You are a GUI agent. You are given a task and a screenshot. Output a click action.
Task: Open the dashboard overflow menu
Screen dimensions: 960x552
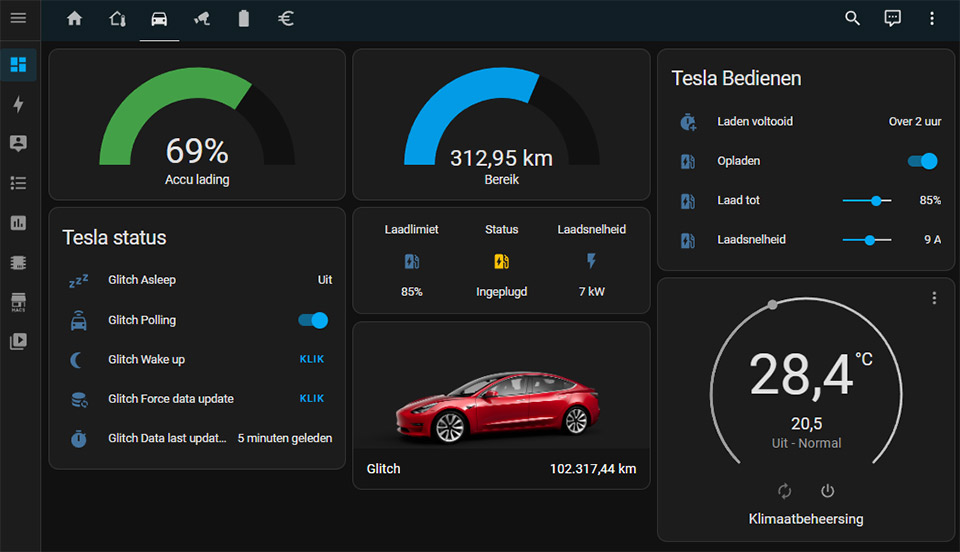point(932,18)
